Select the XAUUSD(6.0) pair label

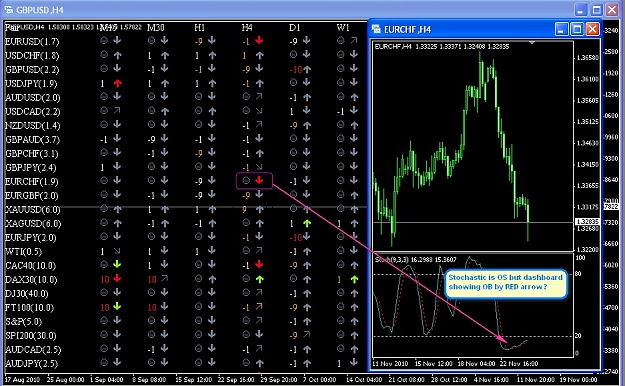32,210
